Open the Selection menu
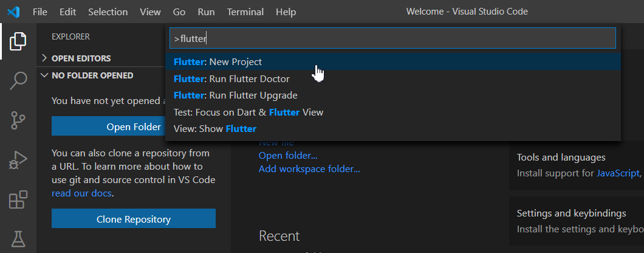The width and height of the screenshot is (644, 253). click(108, 12)
